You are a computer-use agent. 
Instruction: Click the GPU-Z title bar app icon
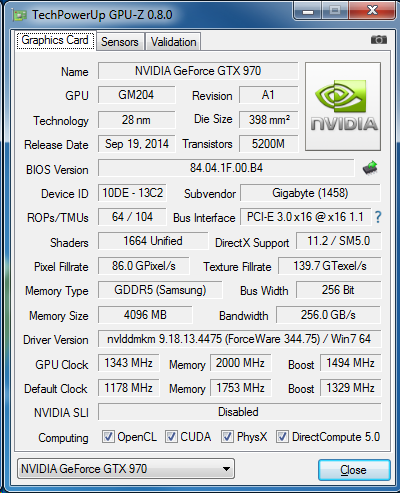point(20,15)
